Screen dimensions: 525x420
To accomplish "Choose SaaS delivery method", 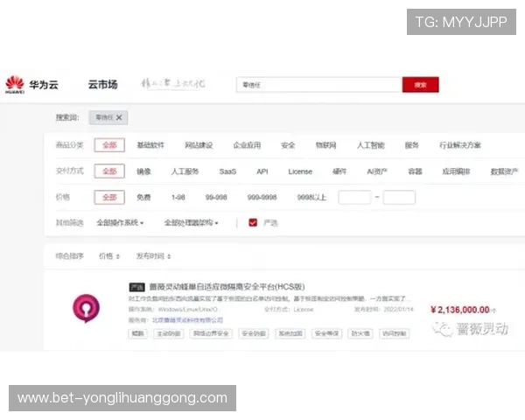I will click(227, 171).
